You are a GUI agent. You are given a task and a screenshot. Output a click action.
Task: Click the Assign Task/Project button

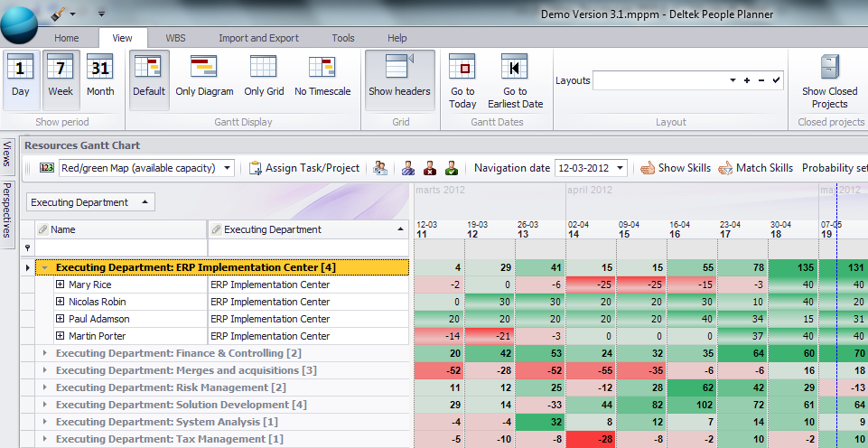pos(303,168)
